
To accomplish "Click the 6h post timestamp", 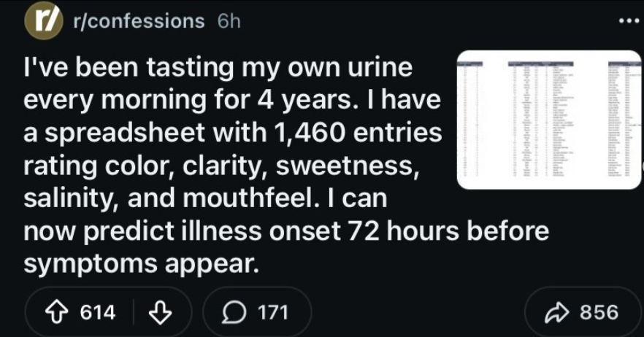I will click(228, 21).
